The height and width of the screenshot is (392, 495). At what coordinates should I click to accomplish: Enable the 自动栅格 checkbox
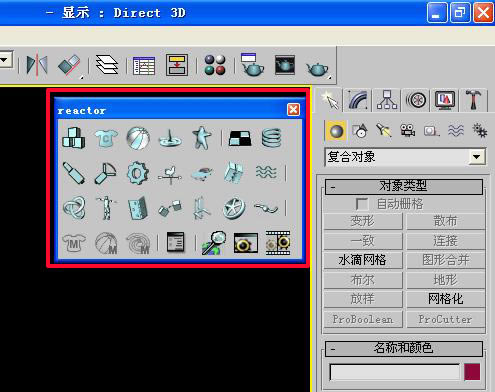point(362,204)
